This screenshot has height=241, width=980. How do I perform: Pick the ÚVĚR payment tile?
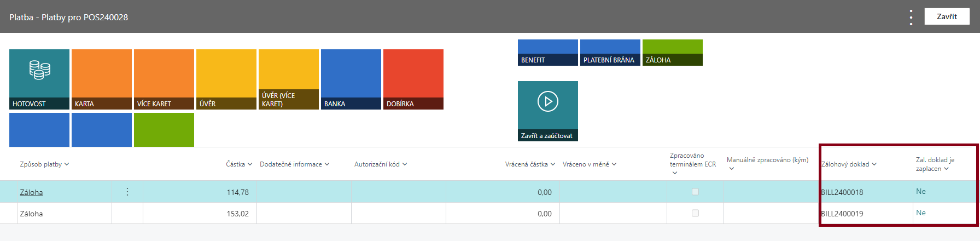(226, 79)
